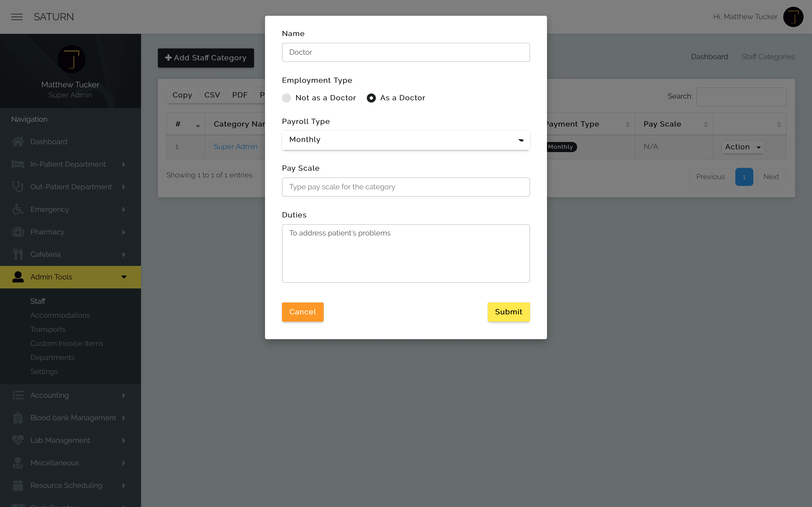This screenshot has width=812, height=507.
Task: Open Departments in Admin Tools
Action: coord(52,357)
